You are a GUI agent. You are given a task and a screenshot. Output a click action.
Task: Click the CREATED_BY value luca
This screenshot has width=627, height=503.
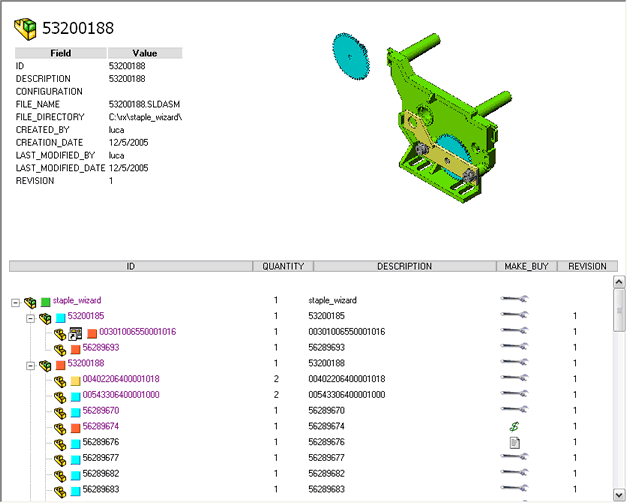coord(116,130)
